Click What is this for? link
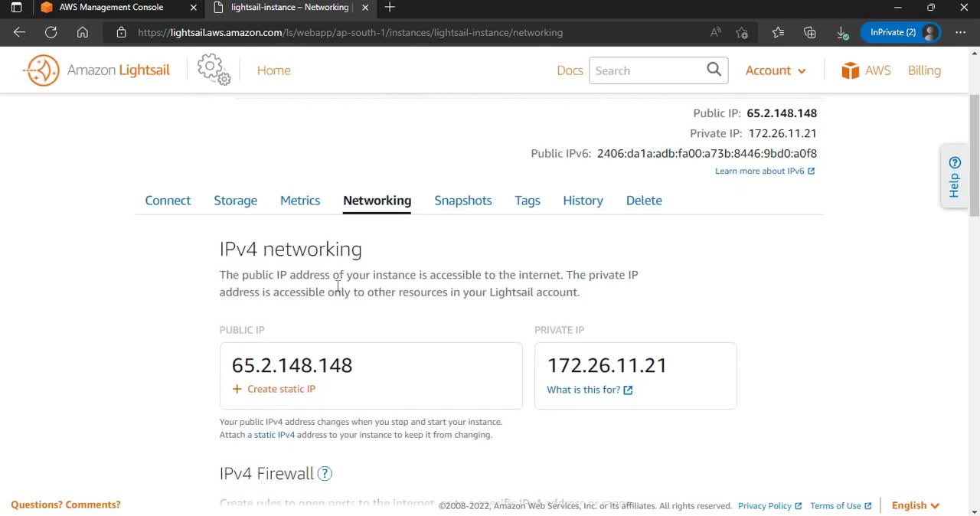 tap(590, 390)
